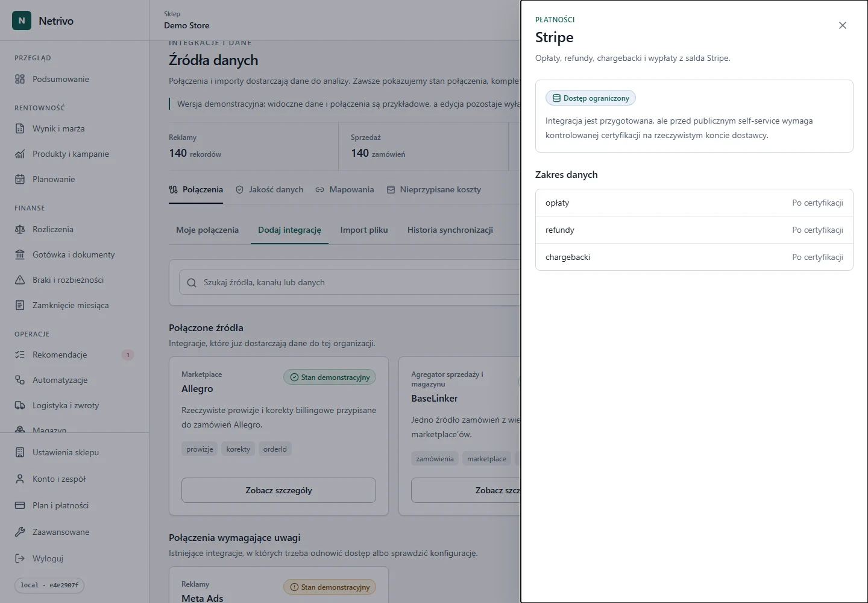Click the Braki i rozbieżności warning icon
868x603 pixels.
pyautogui.click(x=20, y=280)
